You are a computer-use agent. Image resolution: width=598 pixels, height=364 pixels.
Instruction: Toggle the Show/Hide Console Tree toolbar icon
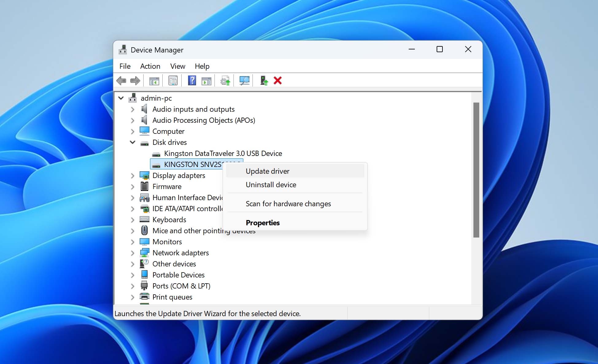pos(154,80)
